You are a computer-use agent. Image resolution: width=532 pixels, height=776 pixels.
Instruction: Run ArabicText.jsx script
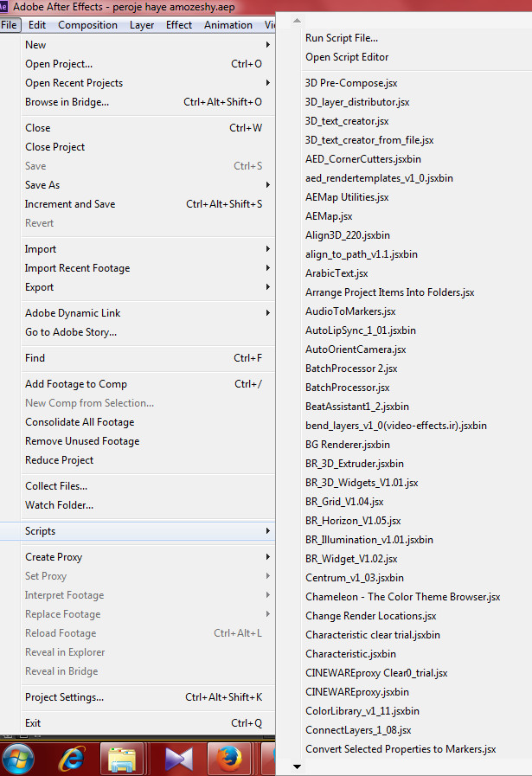coord(337,273)
